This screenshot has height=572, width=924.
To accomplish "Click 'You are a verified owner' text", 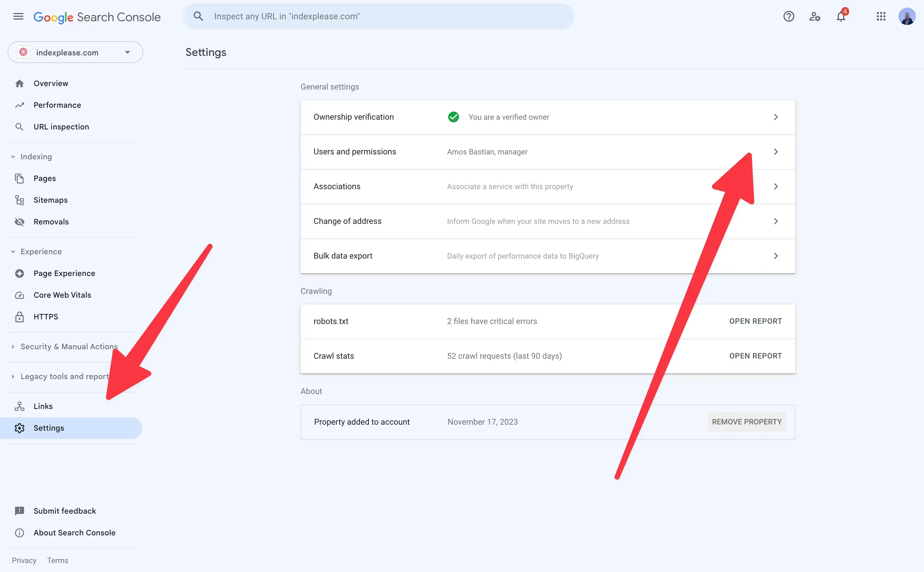I will [509, 117].
